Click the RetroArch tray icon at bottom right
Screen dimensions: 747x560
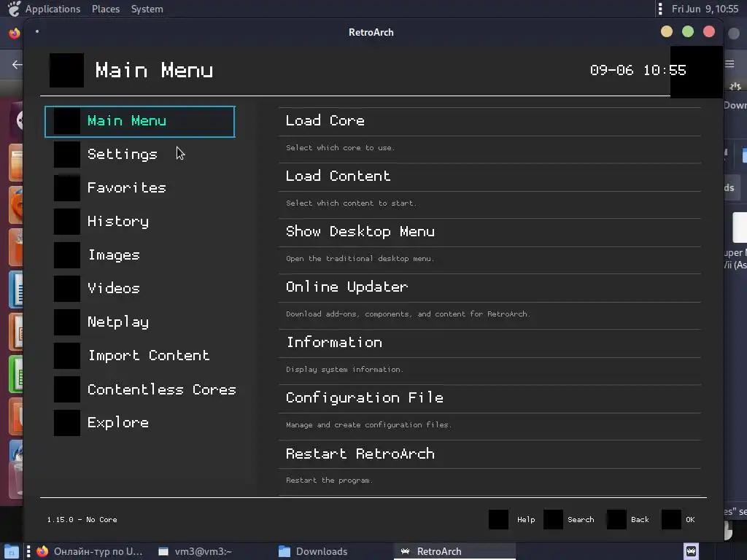tap(692, 551)
